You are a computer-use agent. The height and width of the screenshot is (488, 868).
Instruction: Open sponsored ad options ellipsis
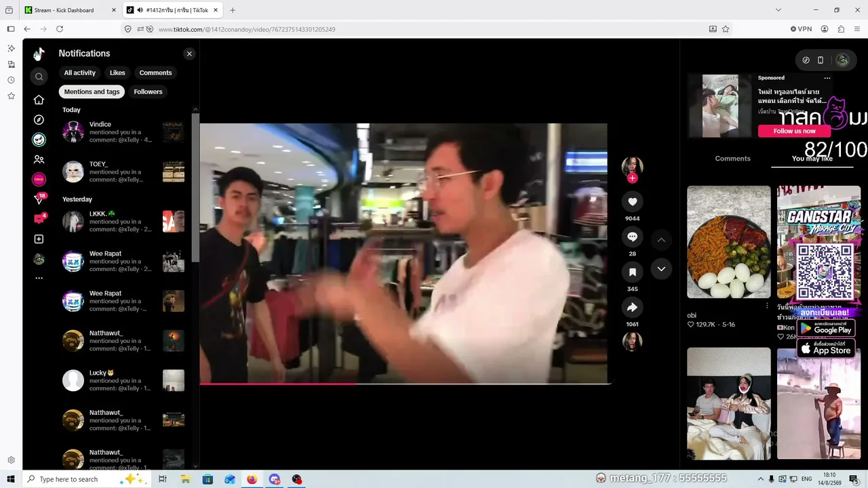coord(827,78)
